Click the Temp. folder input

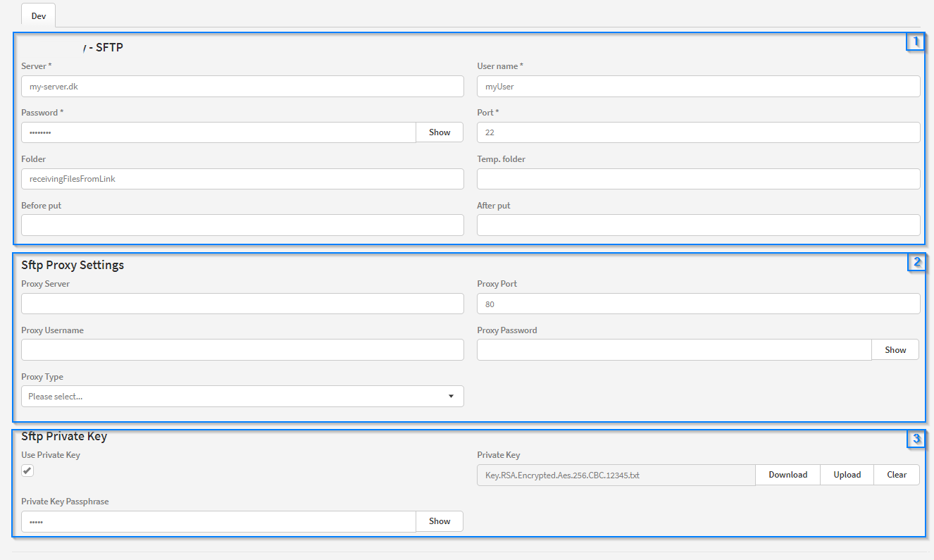[x=698, y=179]
